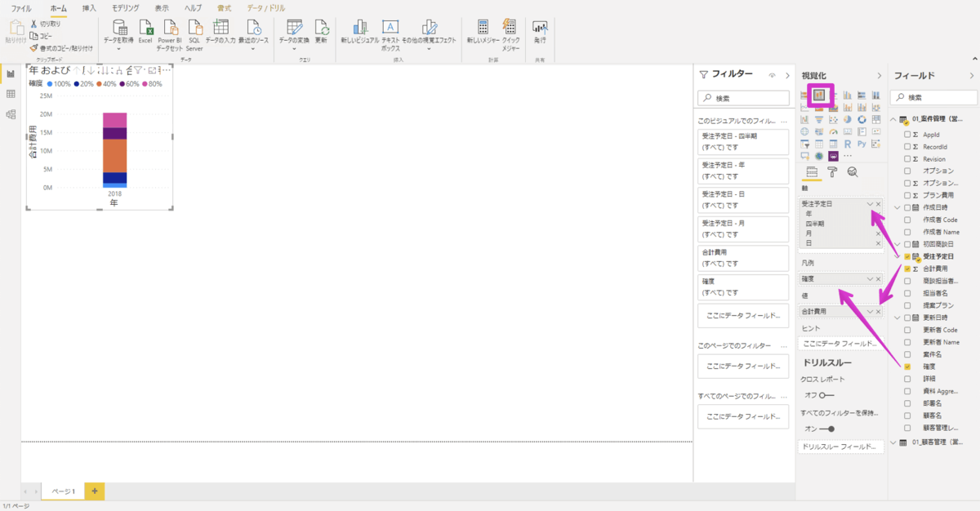Click the 発行 publish button

point(540,31)
